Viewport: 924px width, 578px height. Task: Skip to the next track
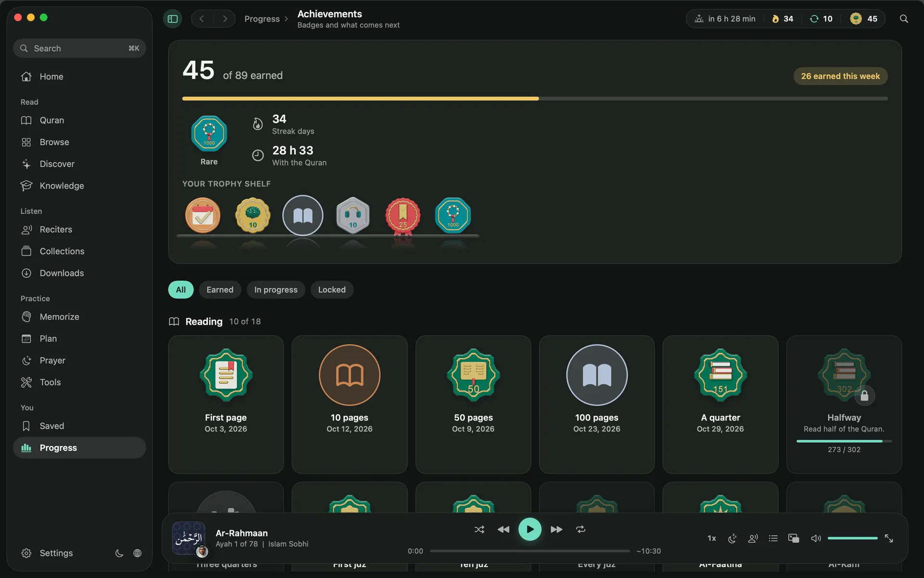(556, 529)
